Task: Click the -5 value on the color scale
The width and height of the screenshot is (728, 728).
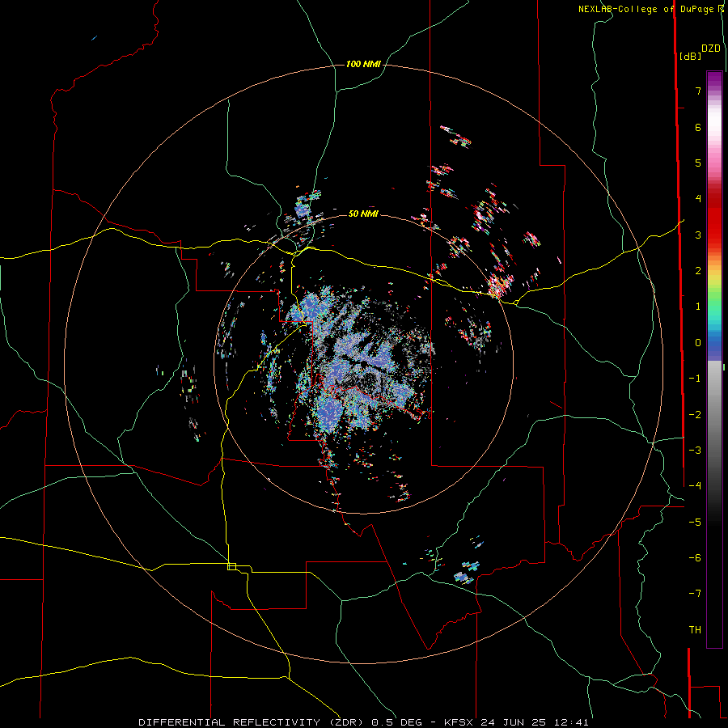Action: pos(695,523)
